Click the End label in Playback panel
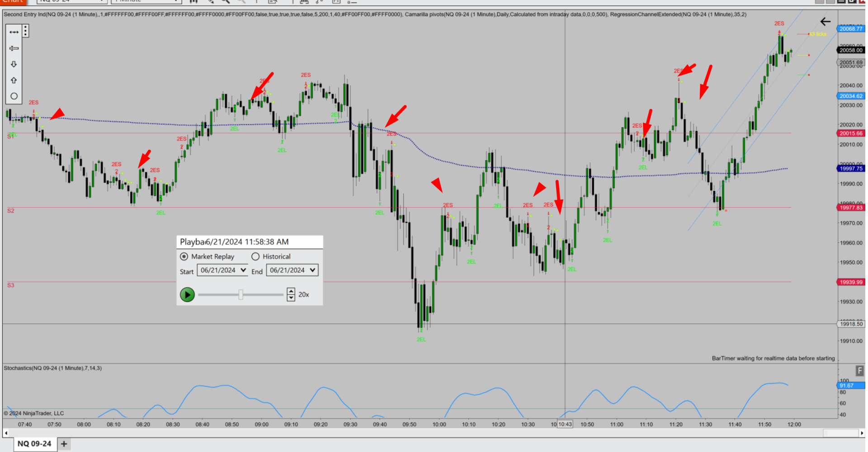The image size is (868, 452). [x=257, y=271]
